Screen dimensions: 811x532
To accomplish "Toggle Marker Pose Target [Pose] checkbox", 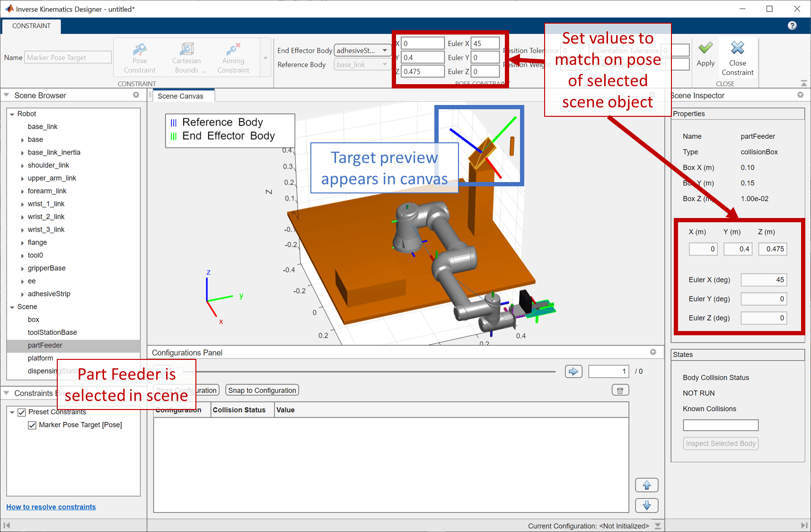I will (32, 425).
